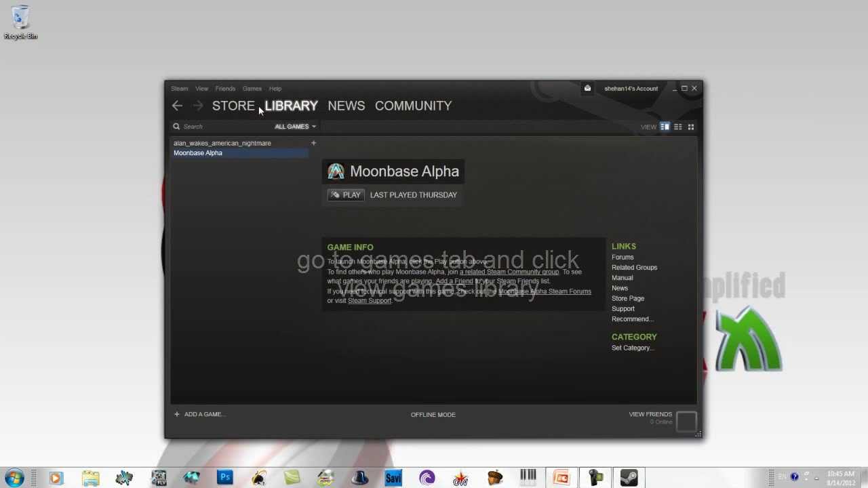Open the Store Page link
This screenshot has width=868, height=488.
[x=627, y=298]
